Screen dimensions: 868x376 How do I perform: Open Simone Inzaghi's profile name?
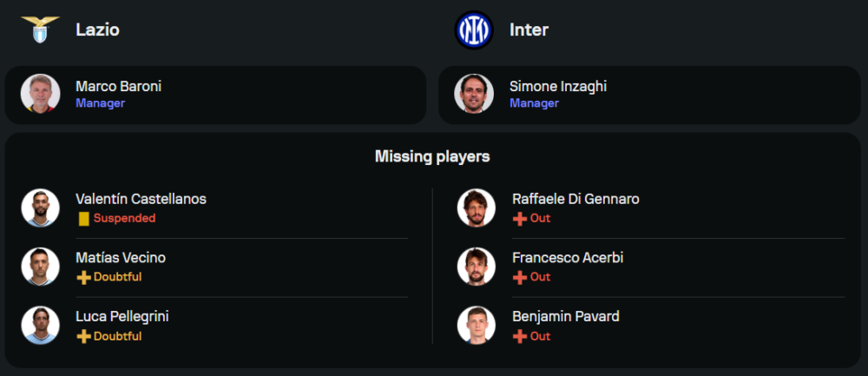tap(558, 86)
